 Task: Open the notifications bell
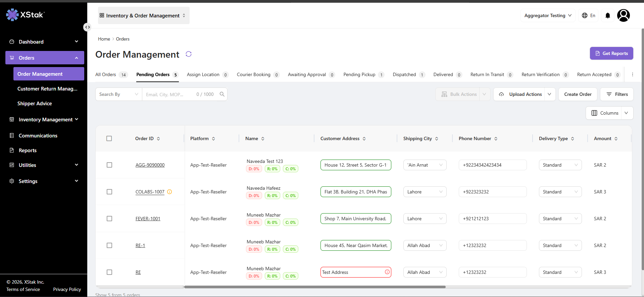pyautogui.click(x=608, y=15)
